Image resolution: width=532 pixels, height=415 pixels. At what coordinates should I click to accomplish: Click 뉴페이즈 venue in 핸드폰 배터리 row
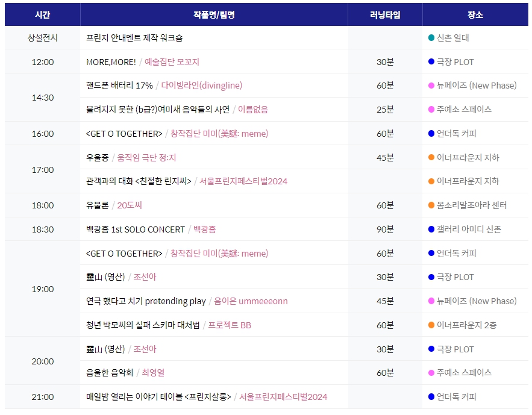pos(477,86)
